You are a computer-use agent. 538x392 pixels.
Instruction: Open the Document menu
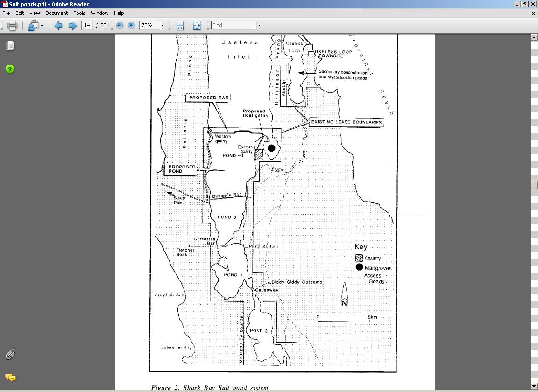pyautogui.click(x=56, y=13)
